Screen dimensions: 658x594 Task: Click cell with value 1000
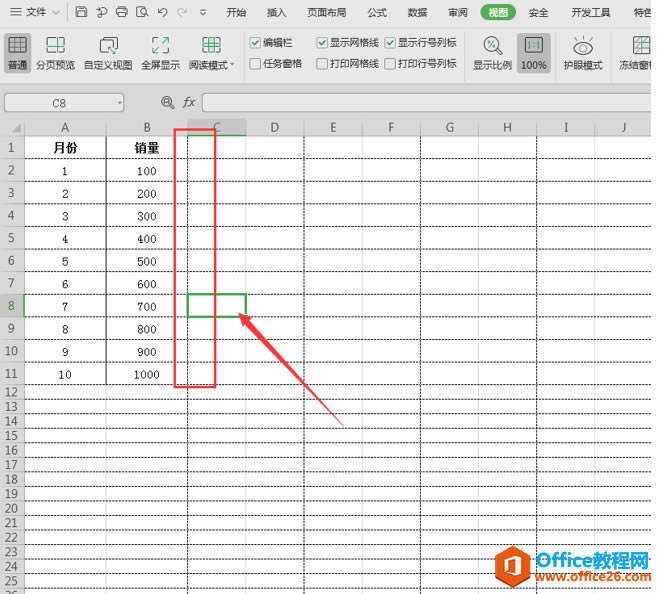pos(147,374)
